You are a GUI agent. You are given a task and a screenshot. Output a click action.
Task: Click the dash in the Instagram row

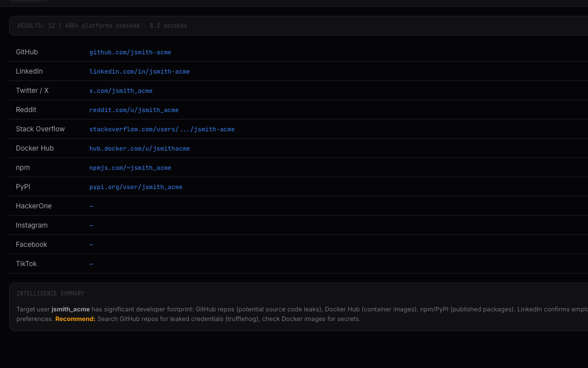tap(91, 225)
